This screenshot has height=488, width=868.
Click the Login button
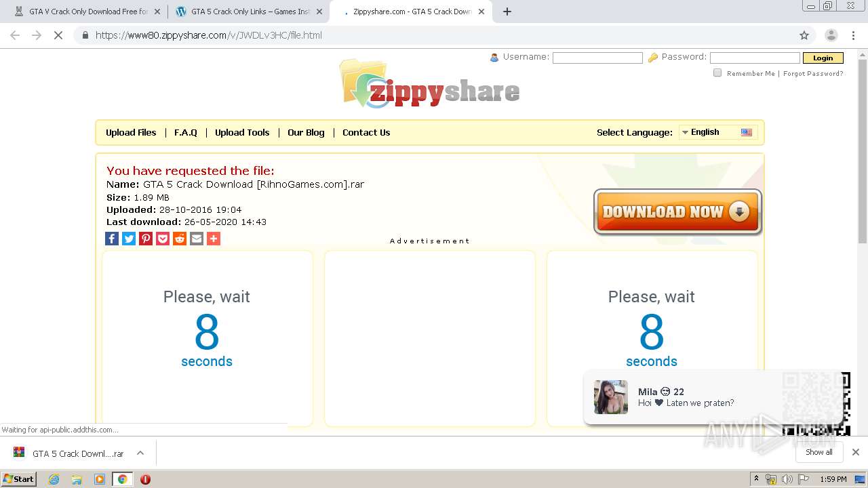[x=823, y=58]
